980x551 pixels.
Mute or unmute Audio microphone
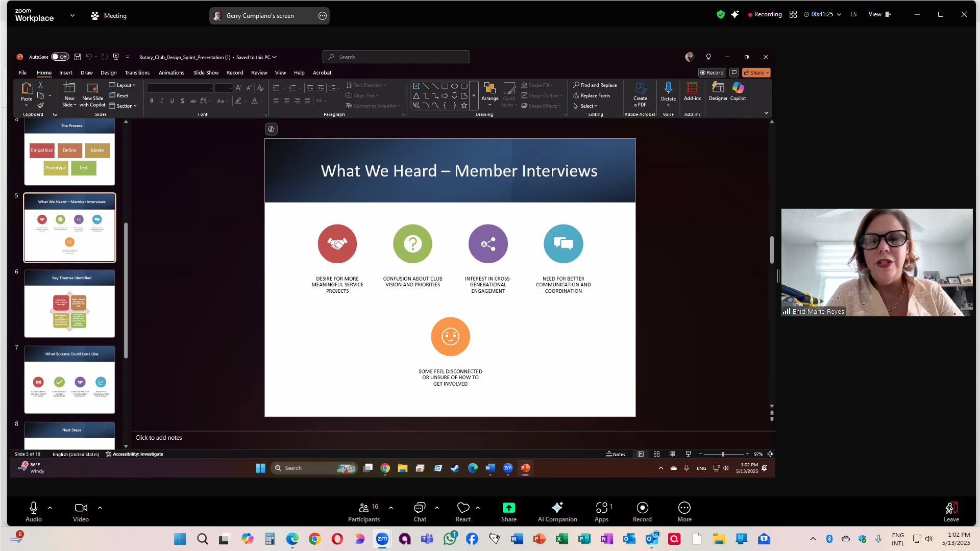(33, 508)
